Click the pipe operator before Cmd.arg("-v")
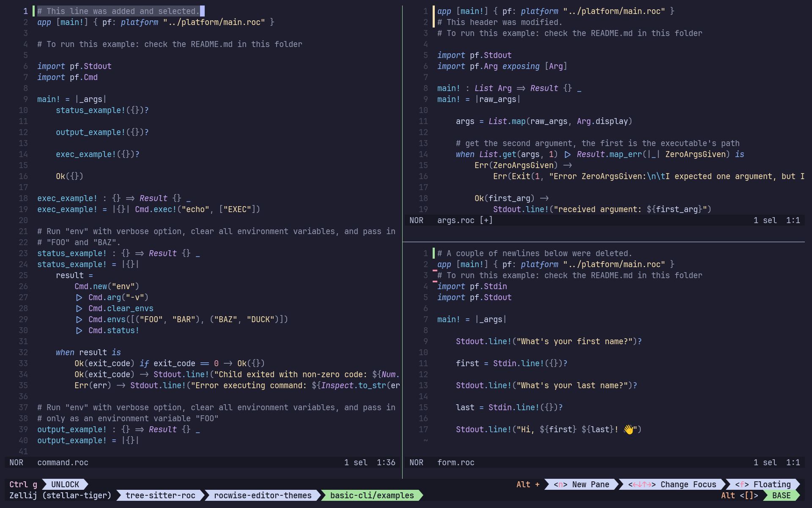The height and width of the screenshot is (508, 812). [79, 297]
